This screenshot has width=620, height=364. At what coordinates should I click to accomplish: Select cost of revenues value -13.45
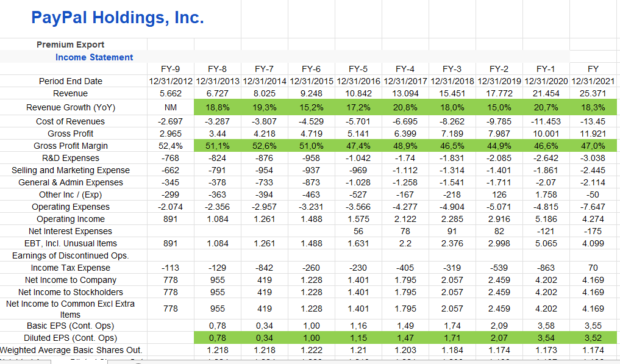[593, 121]
